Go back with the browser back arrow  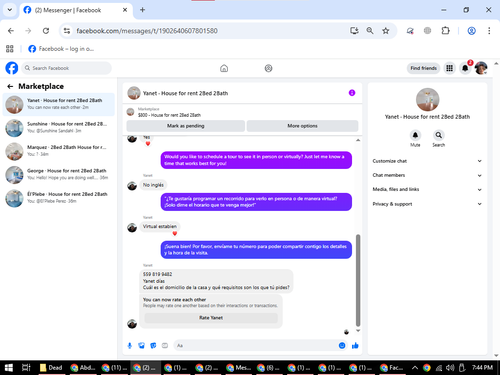click(x=11, y=31)
